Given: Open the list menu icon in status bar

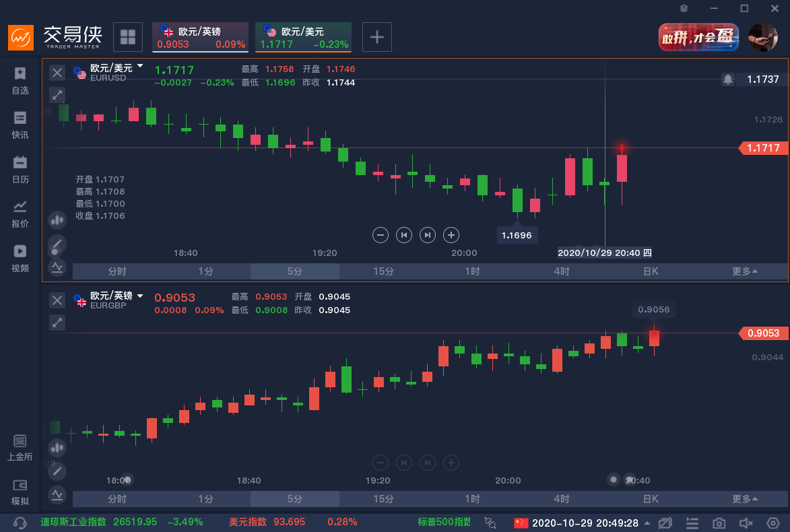Looking at the screenshot, I should pos(692,523).
